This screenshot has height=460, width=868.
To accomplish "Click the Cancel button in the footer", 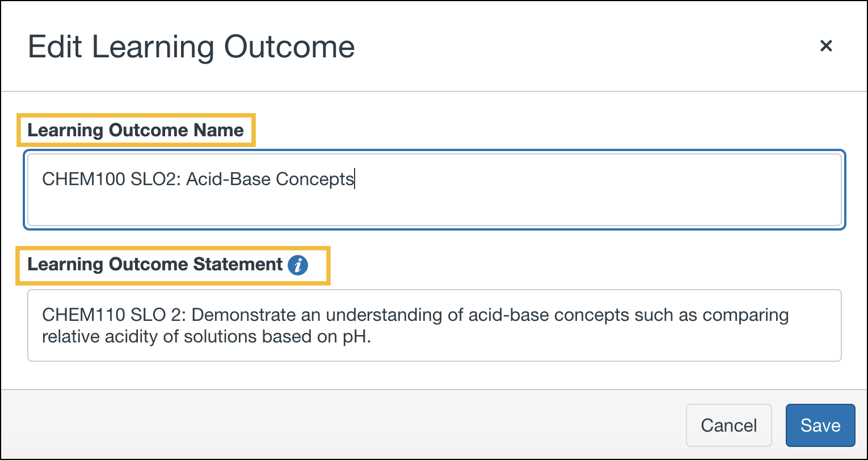I will 728,425.
